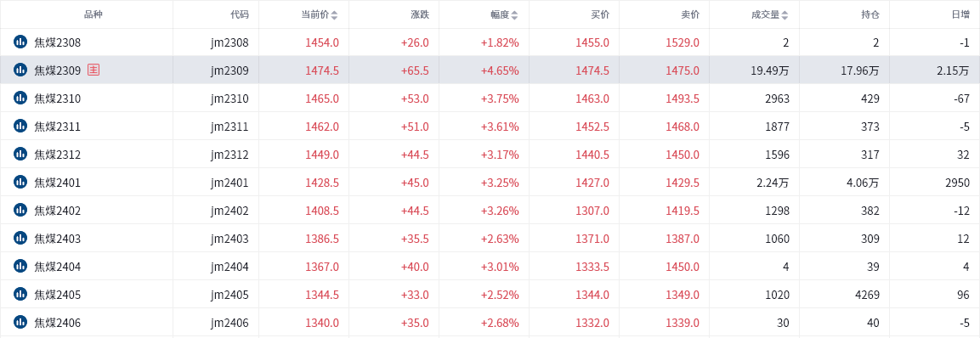
Task: Click the 日增 column header
Action: point(960,14)
